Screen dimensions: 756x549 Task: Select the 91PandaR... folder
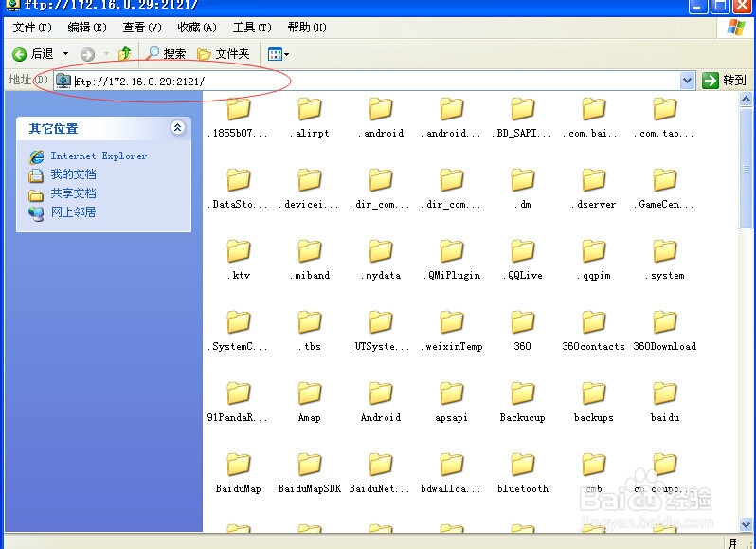[x=238, y=402]
